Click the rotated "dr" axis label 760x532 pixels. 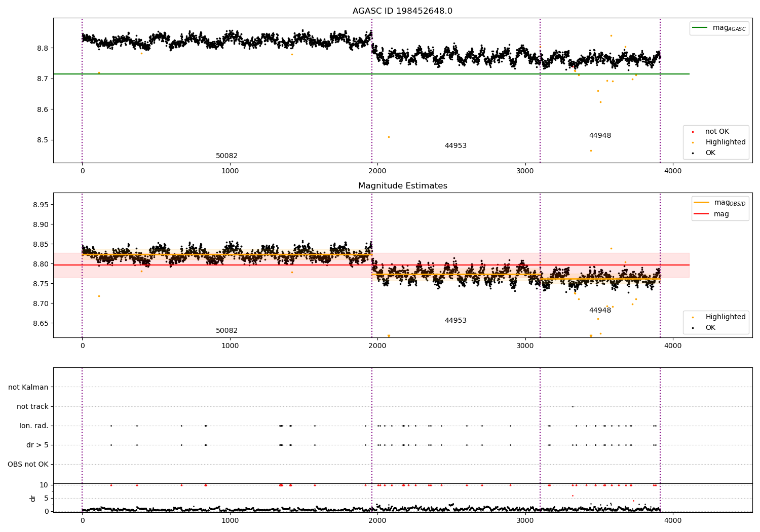click(x=33, y=498)
